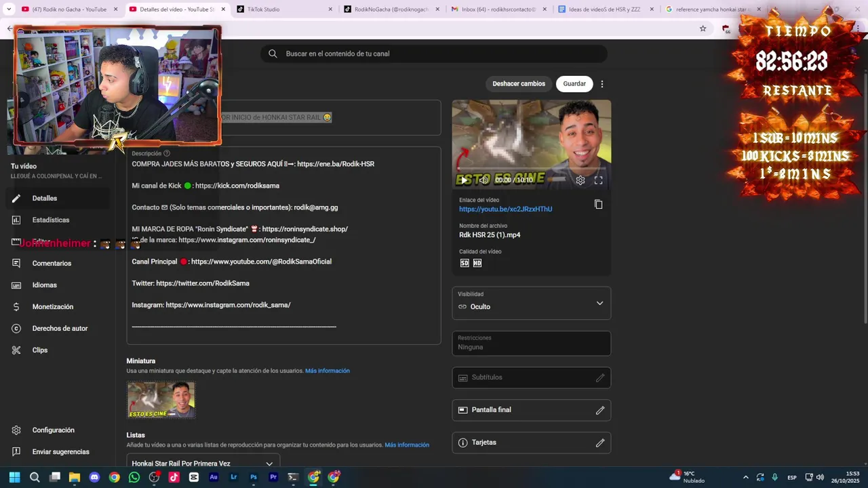868x488 pixels.
Task: Open WhatsApp from the taskbar
Action: 134,477
